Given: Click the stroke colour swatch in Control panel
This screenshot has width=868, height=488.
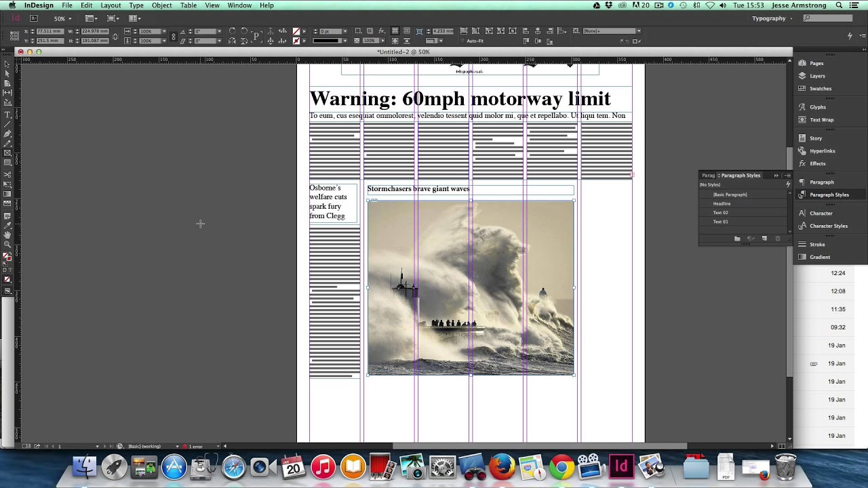Looking at the screenshot, I should tap(296, 41).
